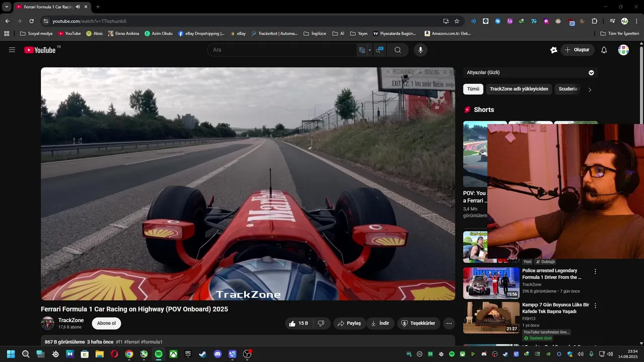Viewport: 644px width, 362px height.
Task: Click the YouTube search input field
Action: (282, 50)
